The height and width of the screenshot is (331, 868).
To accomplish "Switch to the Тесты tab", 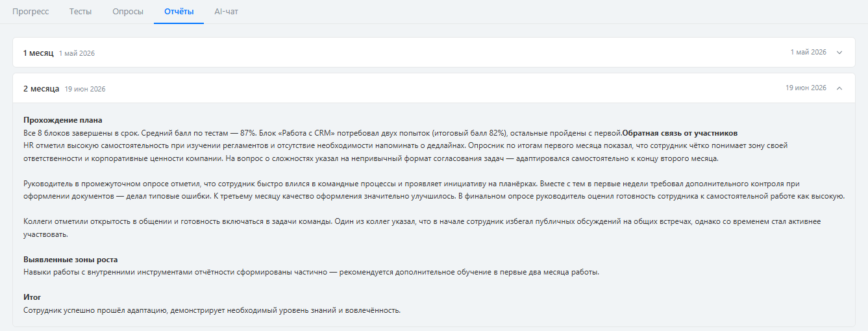I will 81,12.
